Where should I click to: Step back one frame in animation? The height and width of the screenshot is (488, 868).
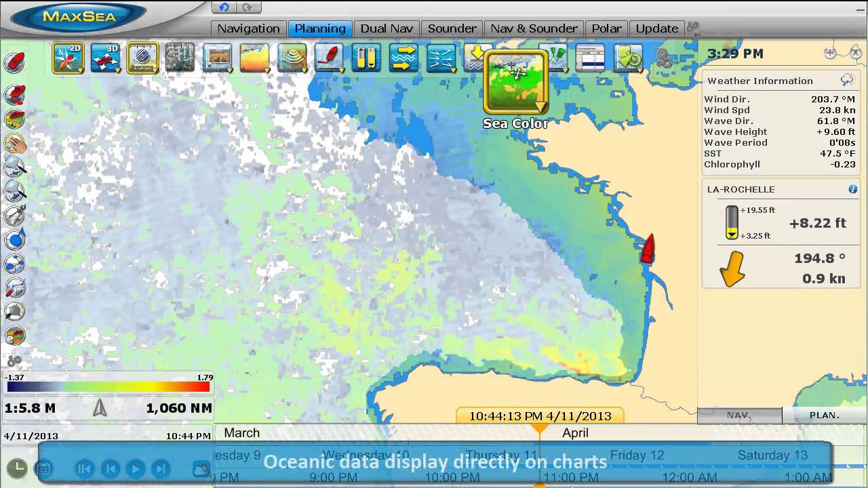(110, 468)
